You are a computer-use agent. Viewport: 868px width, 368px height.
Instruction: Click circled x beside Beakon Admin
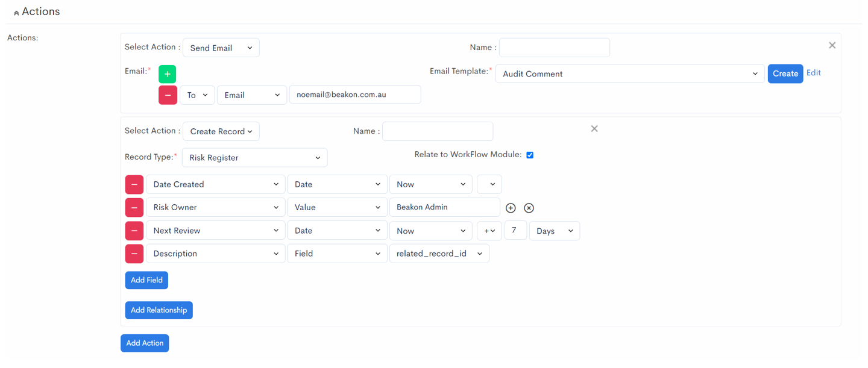point(529,208)
